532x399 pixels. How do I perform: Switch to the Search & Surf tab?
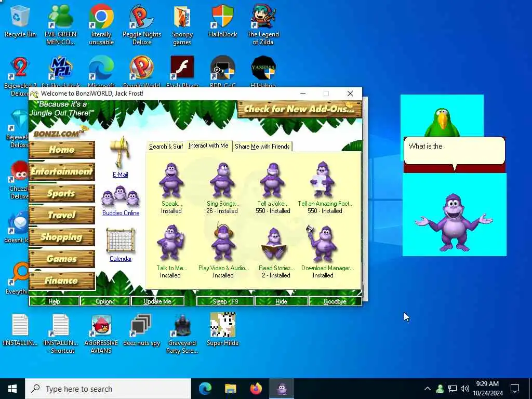166,146
